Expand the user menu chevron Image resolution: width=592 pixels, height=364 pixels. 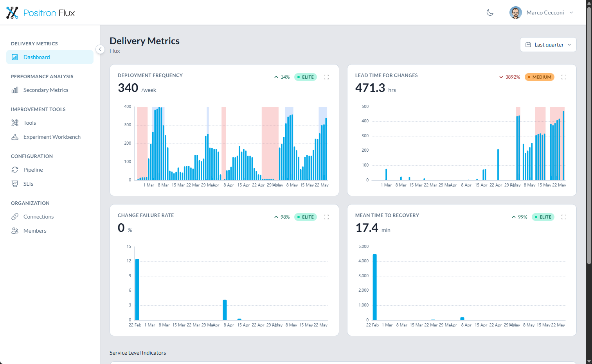coord(571,13)
